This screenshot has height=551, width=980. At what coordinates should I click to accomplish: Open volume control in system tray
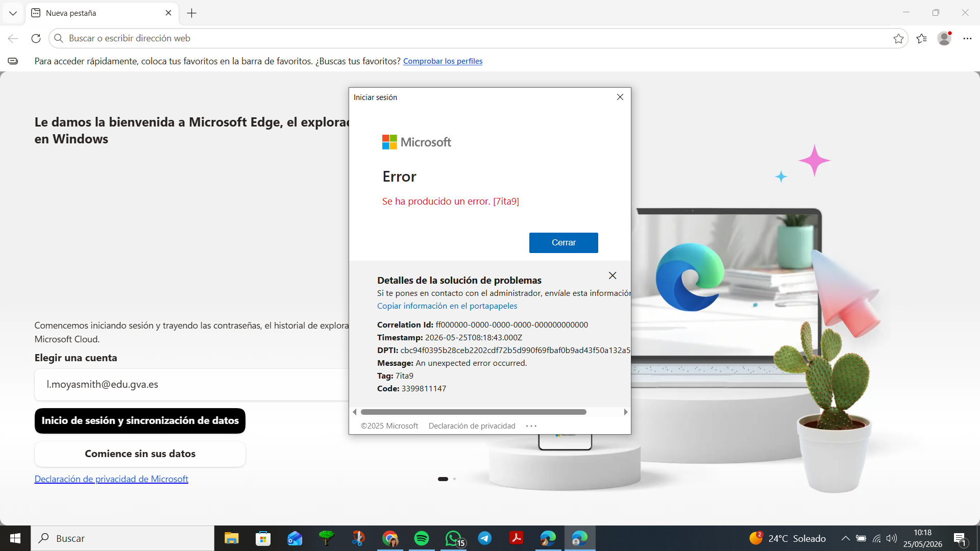(892, 538)
